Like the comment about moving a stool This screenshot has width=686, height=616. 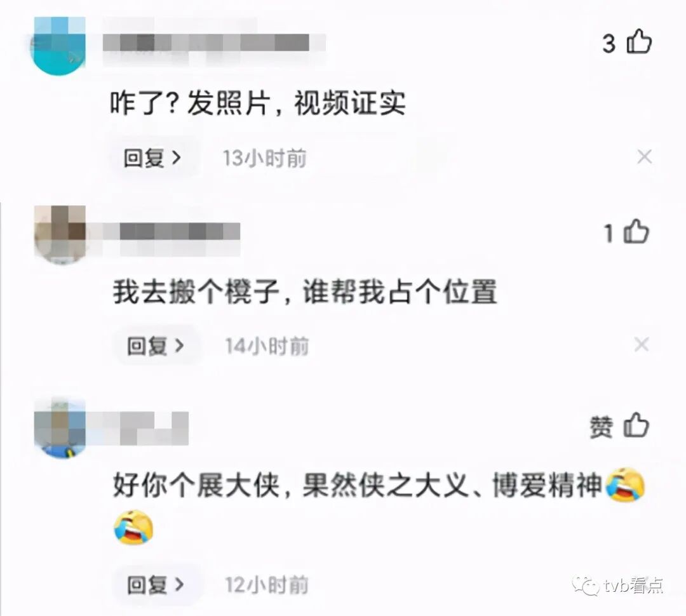(x=636, y=231)
